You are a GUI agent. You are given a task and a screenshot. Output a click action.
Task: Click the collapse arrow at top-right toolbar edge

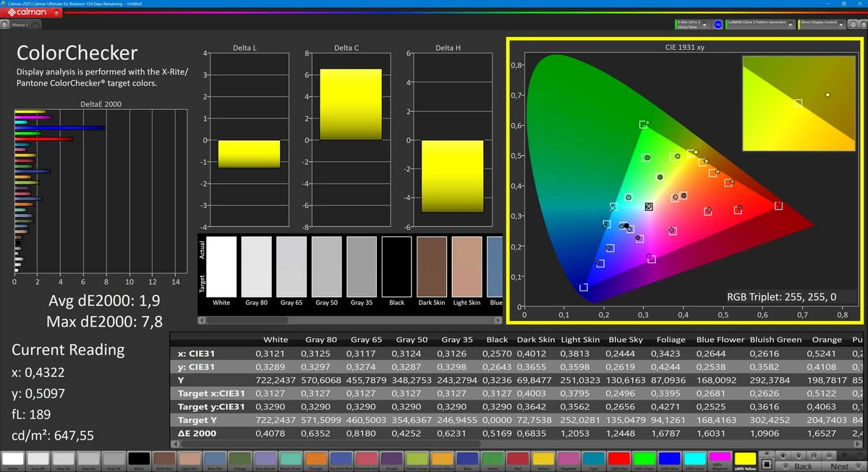864,24
